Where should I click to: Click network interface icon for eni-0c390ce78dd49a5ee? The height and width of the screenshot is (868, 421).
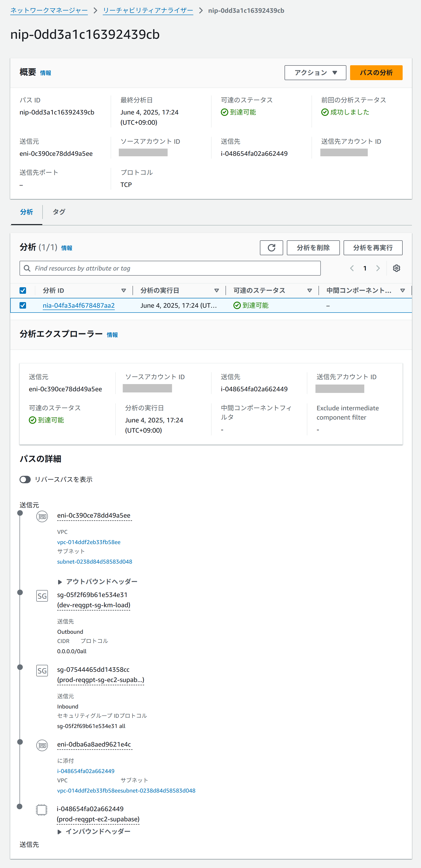coord(42,516)
